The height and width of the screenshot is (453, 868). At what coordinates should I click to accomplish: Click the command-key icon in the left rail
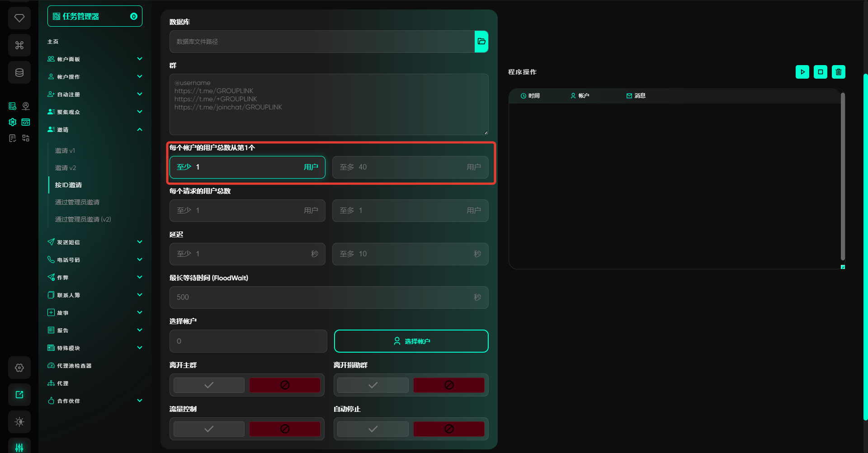tap(19, 45)
